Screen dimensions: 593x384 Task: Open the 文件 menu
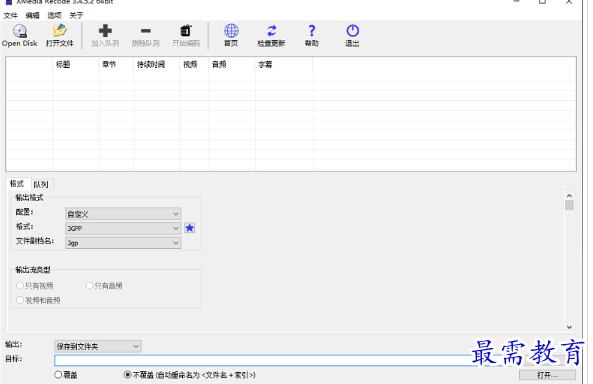[x=11, y=16]
